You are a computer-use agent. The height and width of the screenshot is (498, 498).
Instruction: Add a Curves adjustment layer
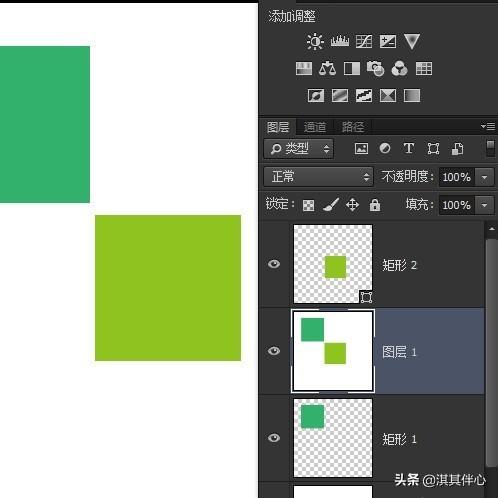pyautogui.click(x=364, y=42)
